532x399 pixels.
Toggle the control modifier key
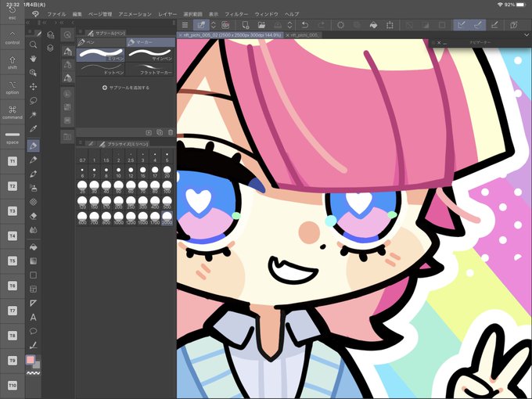click(x=13, y=37)
